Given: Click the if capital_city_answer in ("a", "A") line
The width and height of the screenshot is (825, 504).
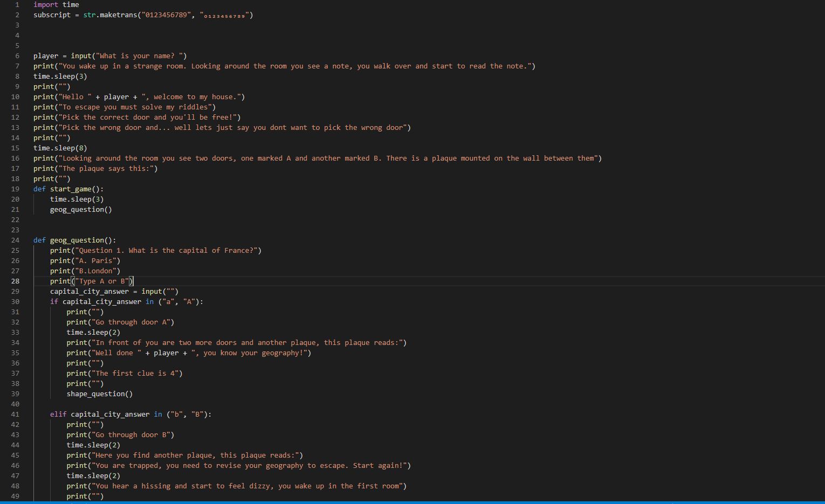Looking at the screenshot, I should 127,302.
